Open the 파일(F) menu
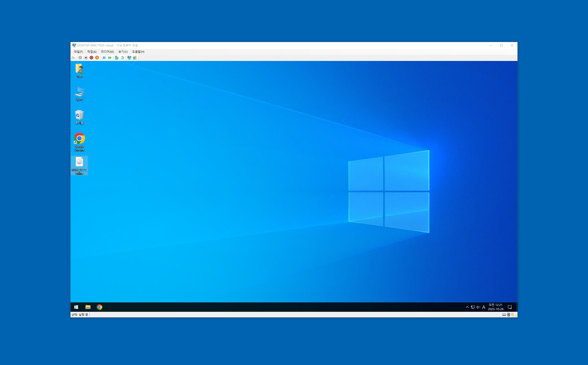Viewport: 588px width, 365px height. tap(78, 52)
